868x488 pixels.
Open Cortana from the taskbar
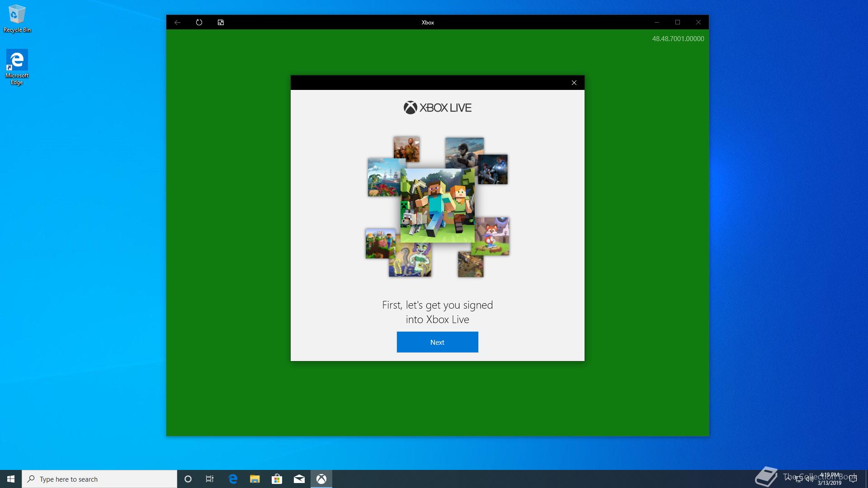[188, 479]
